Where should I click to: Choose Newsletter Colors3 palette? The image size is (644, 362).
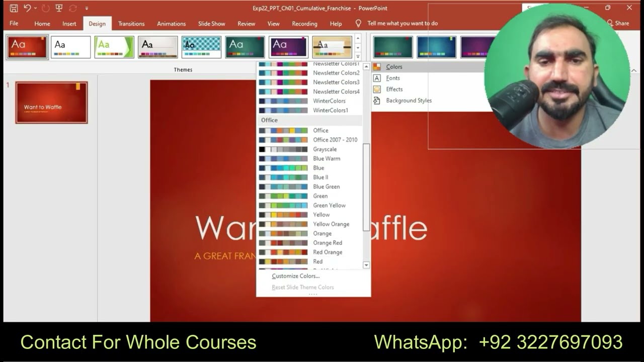click(309, 82)
